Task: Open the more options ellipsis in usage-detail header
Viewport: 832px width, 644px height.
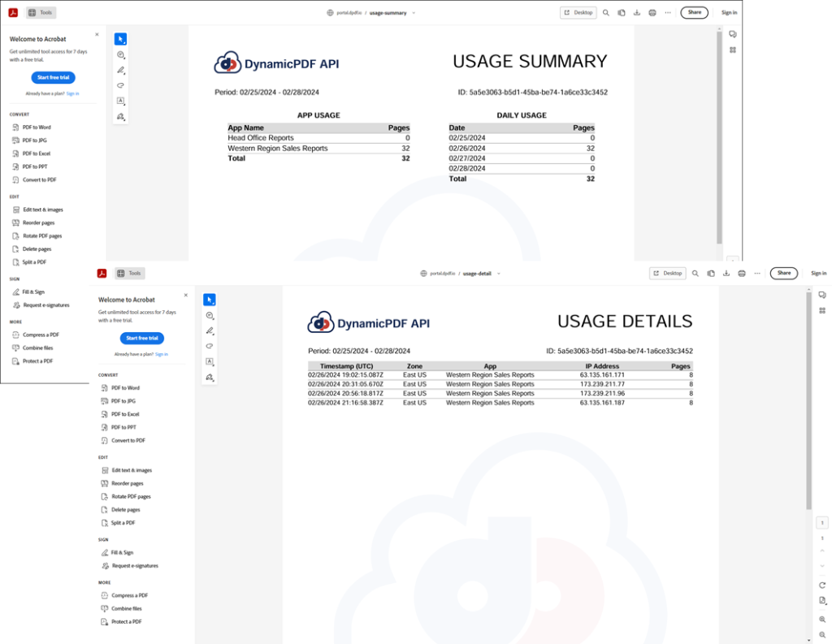Action: [757, 273]
